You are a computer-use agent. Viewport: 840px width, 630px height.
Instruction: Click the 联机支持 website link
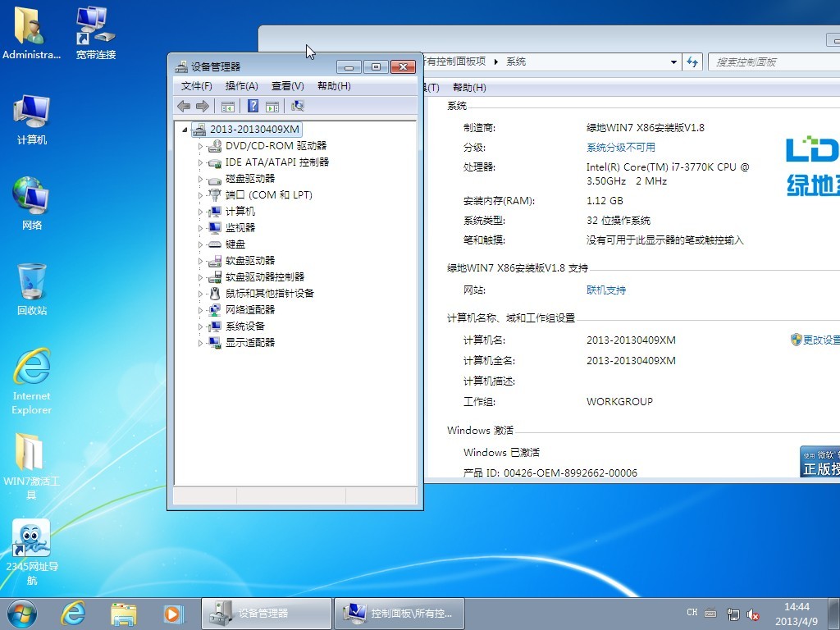(606, 290)
